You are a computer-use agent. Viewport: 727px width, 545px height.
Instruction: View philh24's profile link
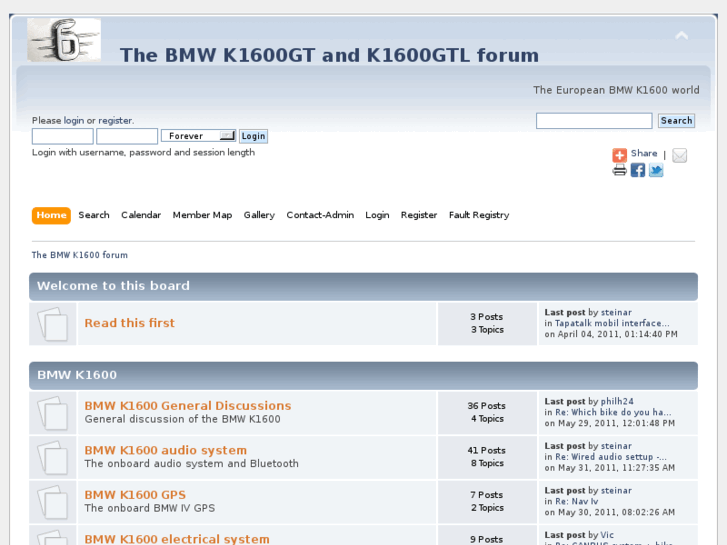[617, 401]
